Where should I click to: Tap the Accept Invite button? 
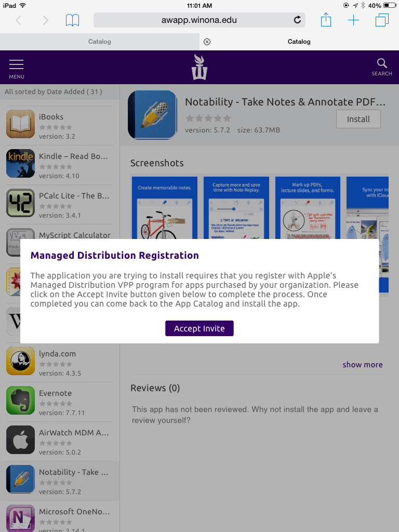[x=199, y=328]
